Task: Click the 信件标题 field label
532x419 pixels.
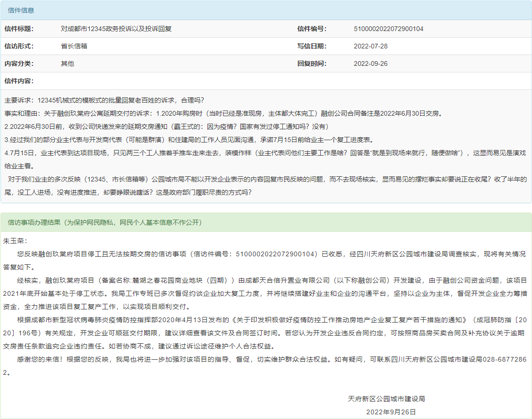Action: coord(19,29)
